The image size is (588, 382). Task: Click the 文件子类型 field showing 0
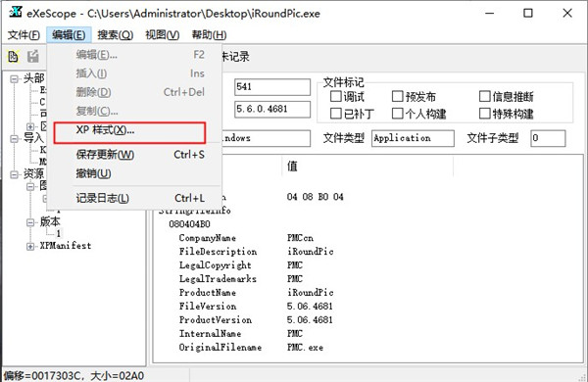[x=548, y=138]
